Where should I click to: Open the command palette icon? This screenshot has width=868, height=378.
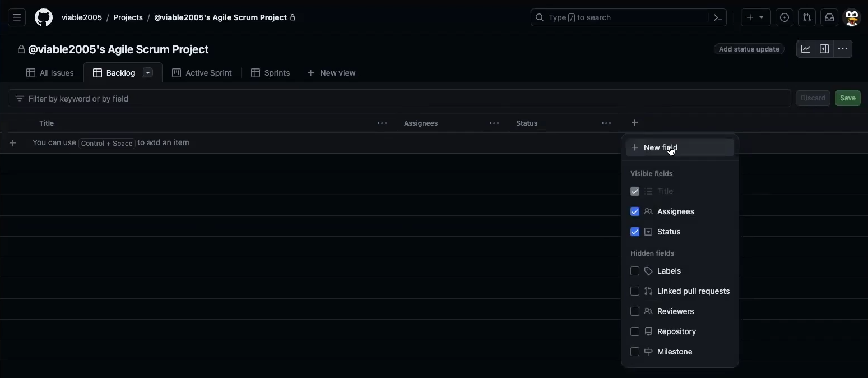[718, 17]
